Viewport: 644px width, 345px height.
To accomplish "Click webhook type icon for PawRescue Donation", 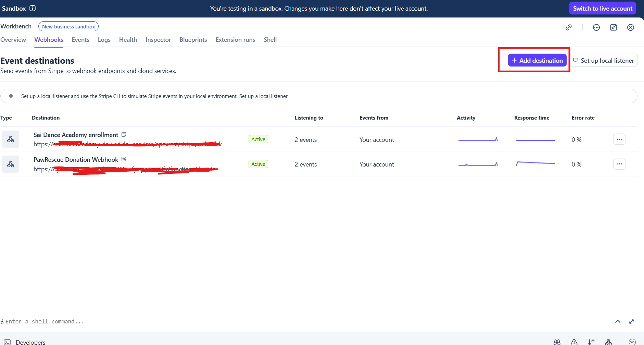I will click(11, 164).
